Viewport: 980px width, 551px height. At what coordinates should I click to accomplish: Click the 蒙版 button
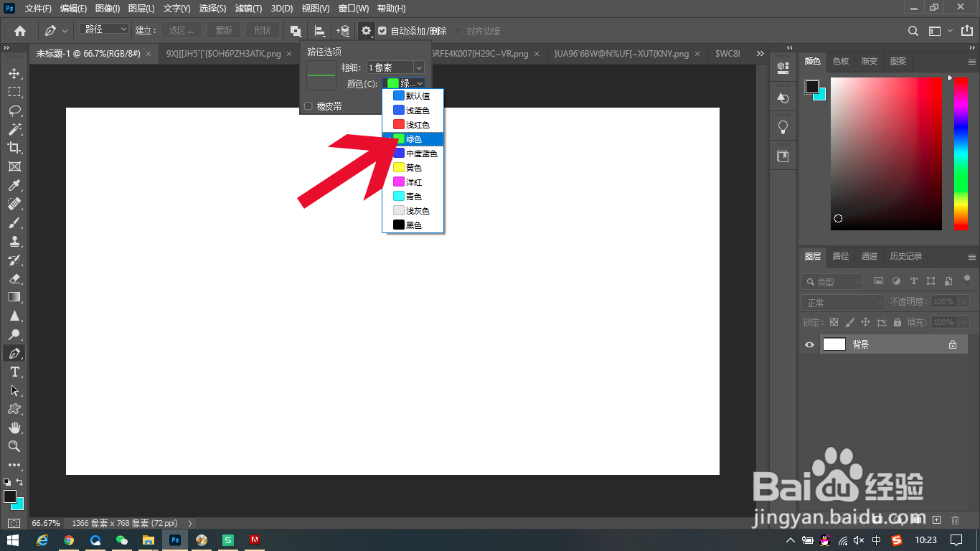pos(224,30)
